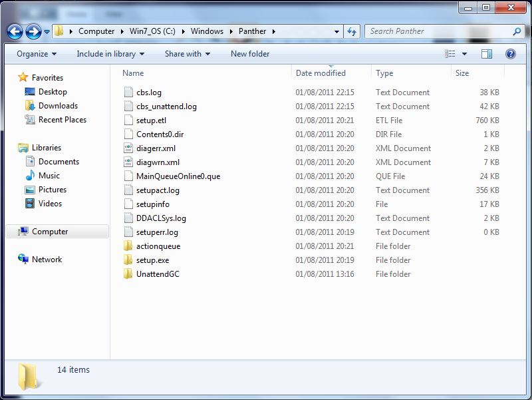Expand arrow after Win7_OS (C:) in breadcrumb
Viewport: 532px width, 400px height.
tap(184, 31)
